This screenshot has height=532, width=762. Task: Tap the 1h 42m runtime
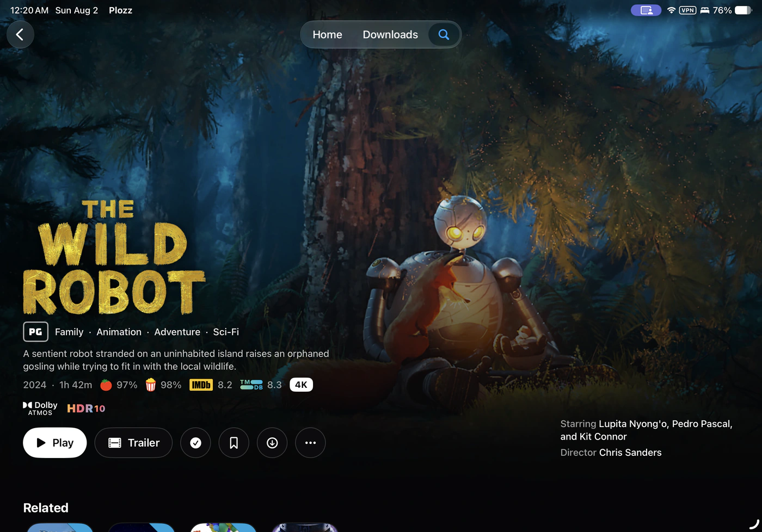pyautogui.click(x=76, y=385)
